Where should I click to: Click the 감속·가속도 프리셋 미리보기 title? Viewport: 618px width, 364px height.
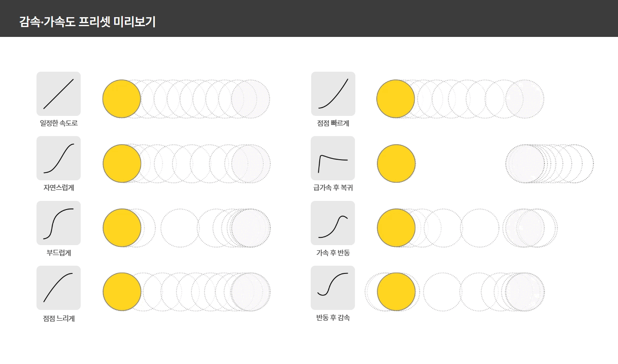coord(87,21)
